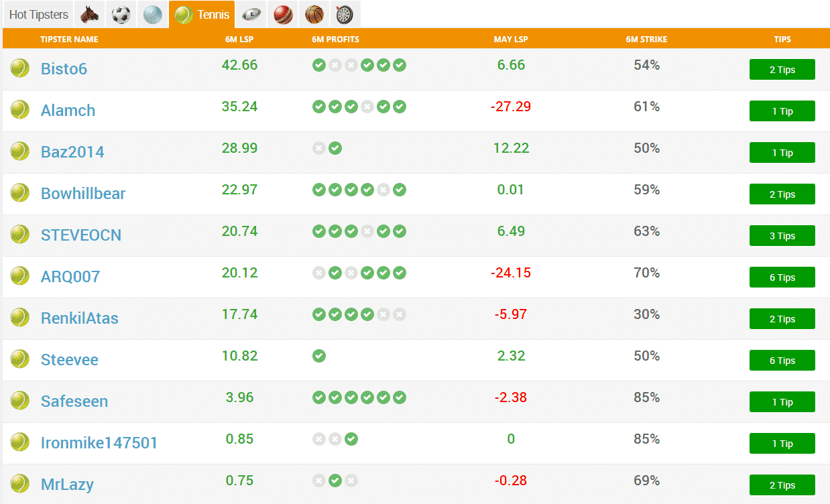Click tennis ball icon beside MrLazy
This screenshot has height=504, width=830.
[20, 484]
